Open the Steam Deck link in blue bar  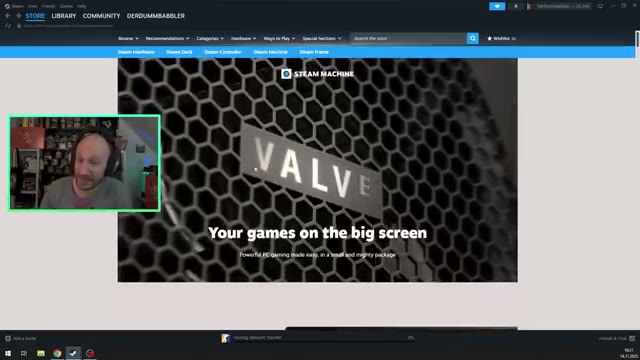point(179,52)
